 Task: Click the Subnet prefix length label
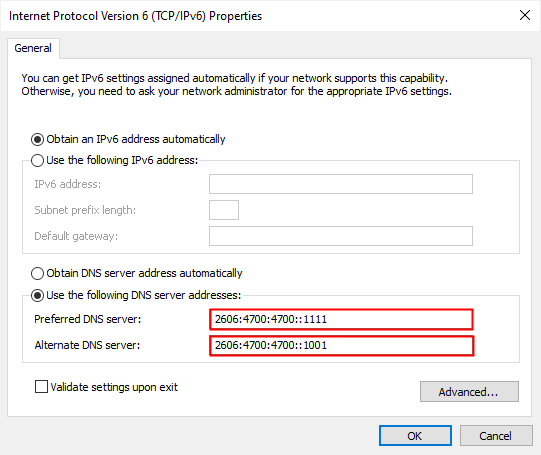pos(85,210)
